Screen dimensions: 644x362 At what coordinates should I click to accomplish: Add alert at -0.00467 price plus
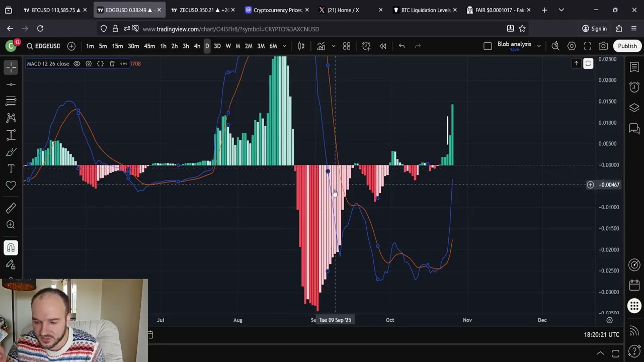(x=590, y=185)
